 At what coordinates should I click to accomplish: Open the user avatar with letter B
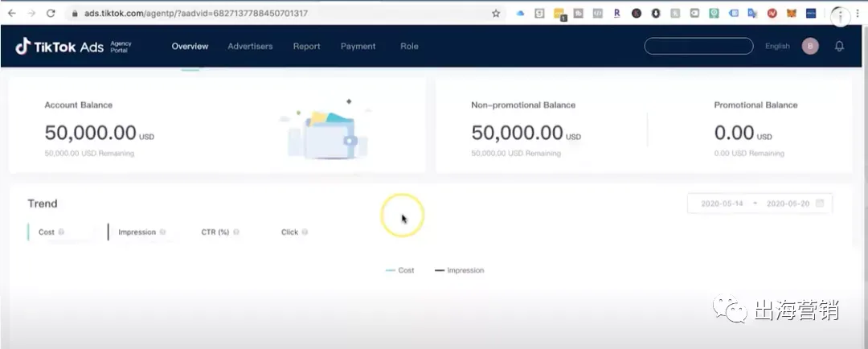pyautogui.click(x=810, y=47)
